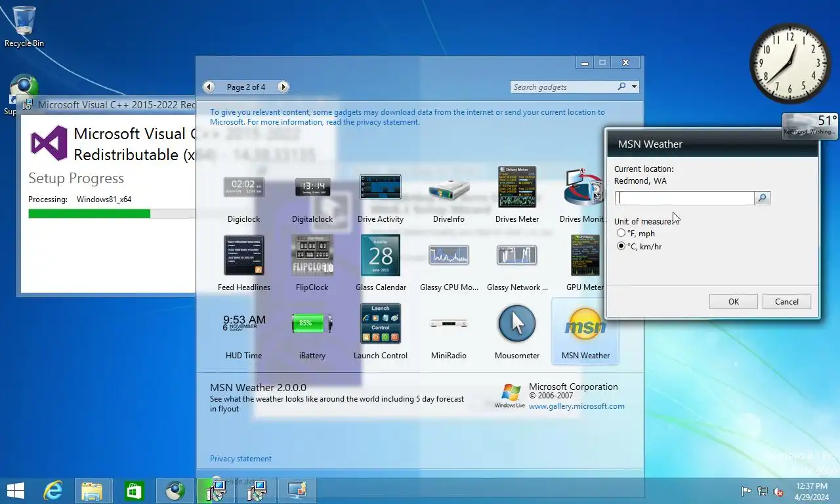The height and width of the screenshot is (504, 840).
Task: Click 'Microsoft Corporation' publisher text
Action: [574, 387]
